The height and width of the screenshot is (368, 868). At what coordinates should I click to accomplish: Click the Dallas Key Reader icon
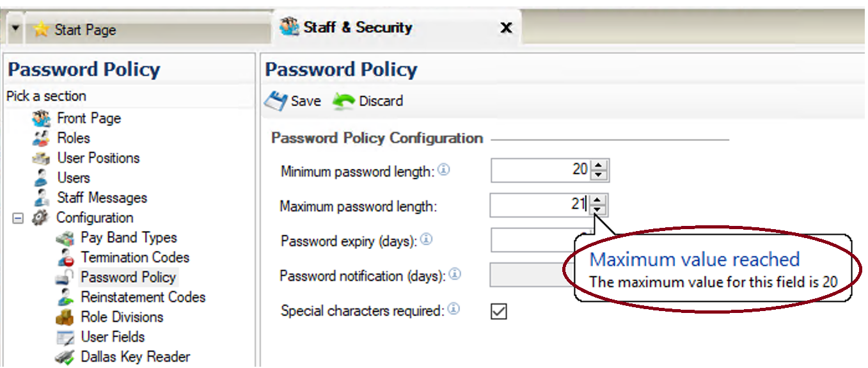click(x=65, y=357)
